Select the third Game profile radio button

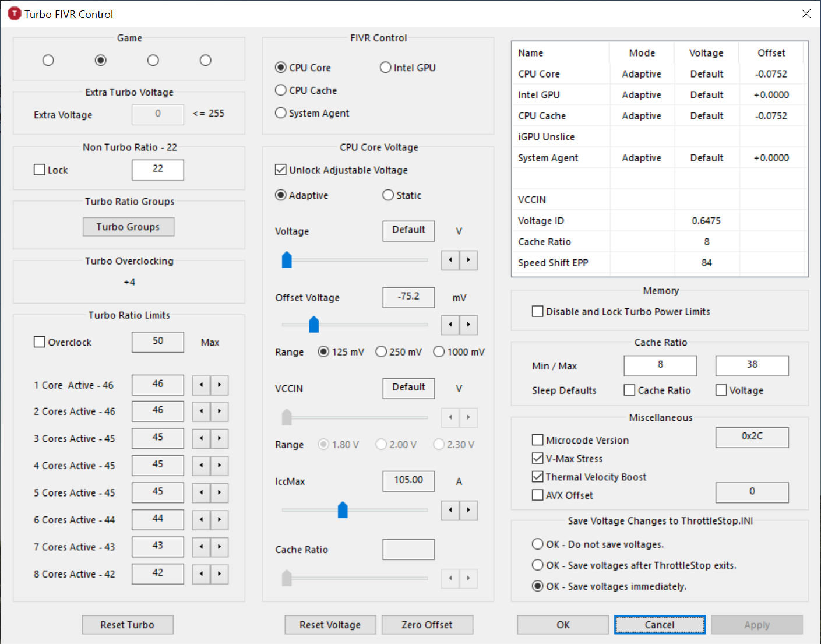[153, 60]
